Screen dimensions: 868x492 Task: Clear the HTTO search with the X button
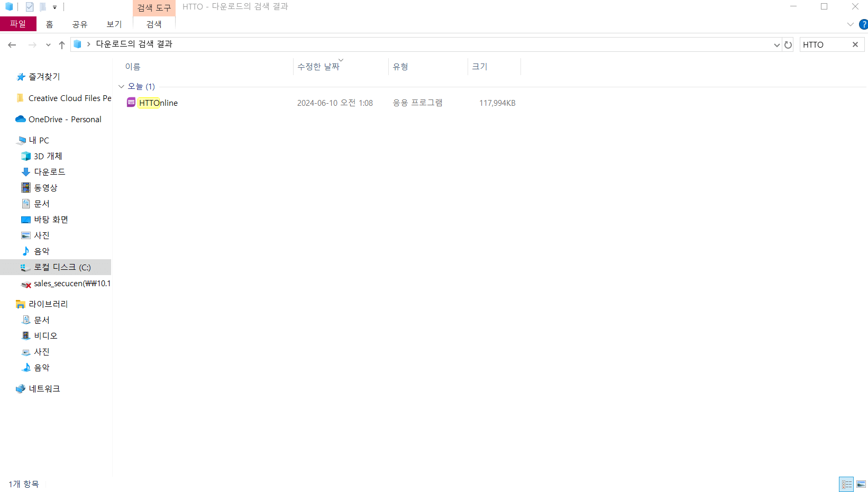[855, 44]
